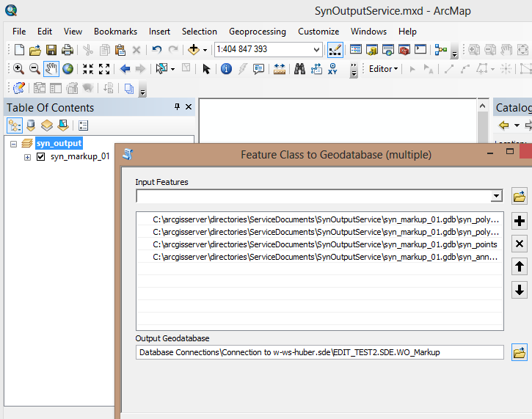Viewport: 532px width, 419px height.
Task: Click the Go To XY tool
Action: (332, 69)
